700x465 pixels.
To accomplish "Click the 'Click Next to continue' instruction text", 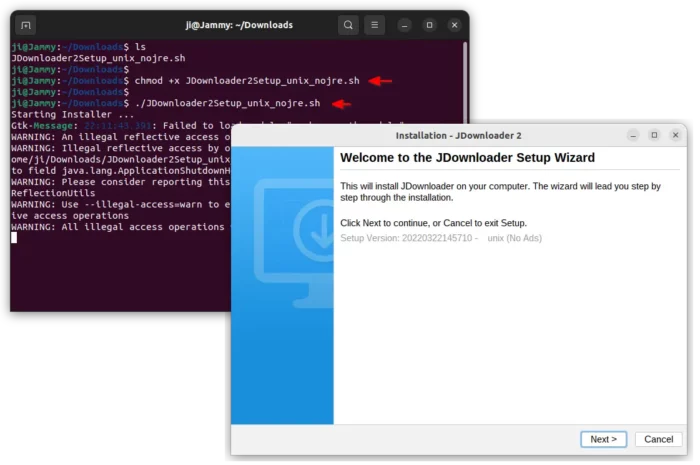I will pyautogui.click(x=433, y=223).
